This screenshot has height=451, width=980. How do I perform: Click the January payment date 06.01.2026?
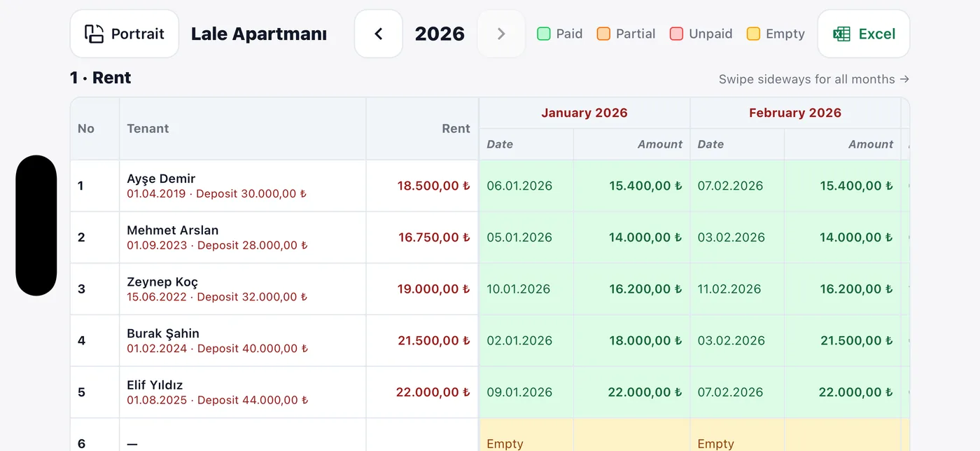click(519, 186)
